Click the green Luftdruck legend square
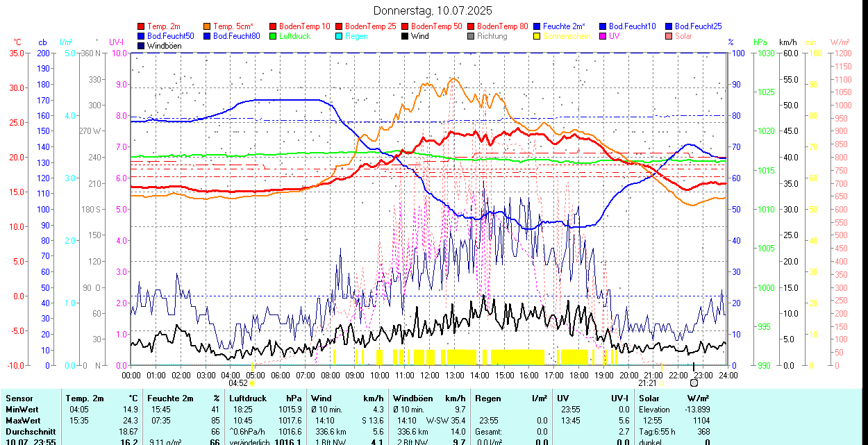Viewport: 868px width, 445px height. click(274, 36)
